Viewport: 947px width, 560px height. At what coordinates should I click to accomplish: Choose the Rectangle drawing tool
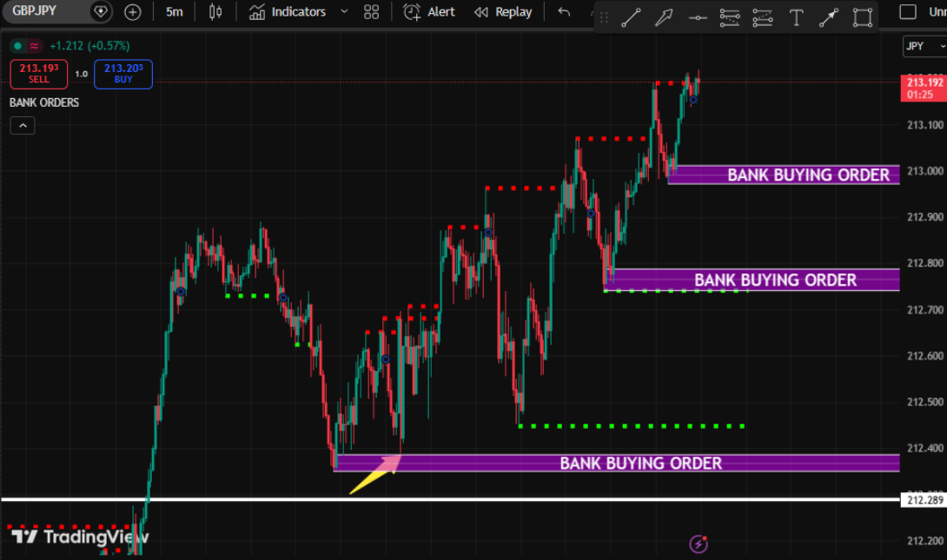click(x=861, y=17)
